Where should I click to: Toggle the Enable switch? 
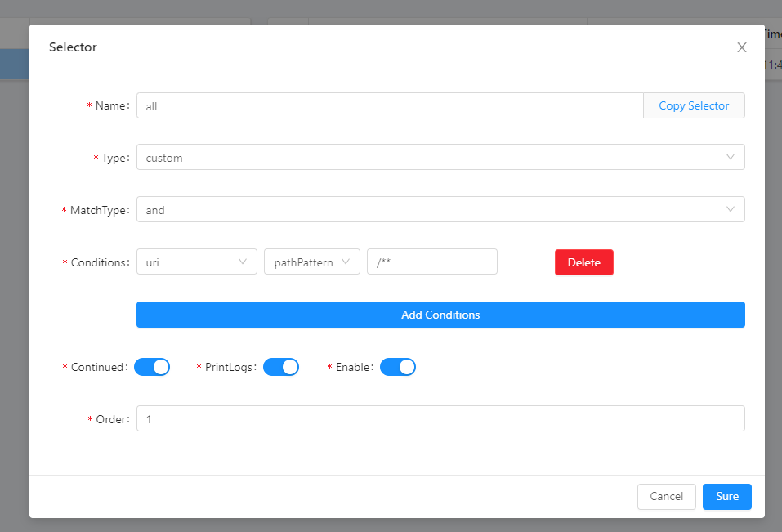click(x=397, y=367)
